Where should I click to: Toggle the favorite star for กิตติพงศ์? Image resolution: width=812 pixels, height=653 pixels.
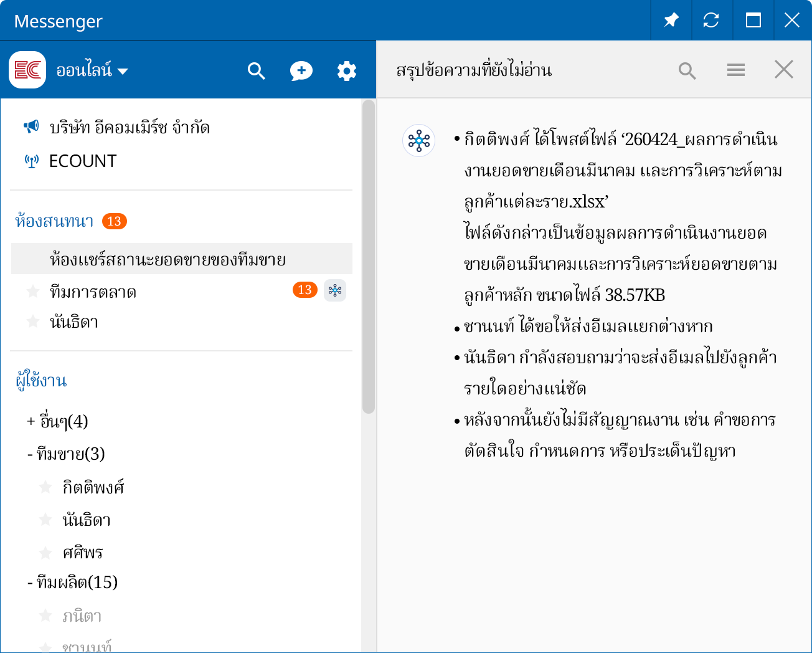coord(45,487)
